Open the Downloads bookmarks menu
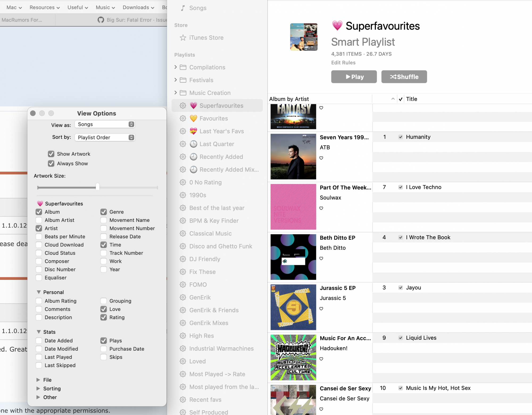 click(x=138, y=7)
